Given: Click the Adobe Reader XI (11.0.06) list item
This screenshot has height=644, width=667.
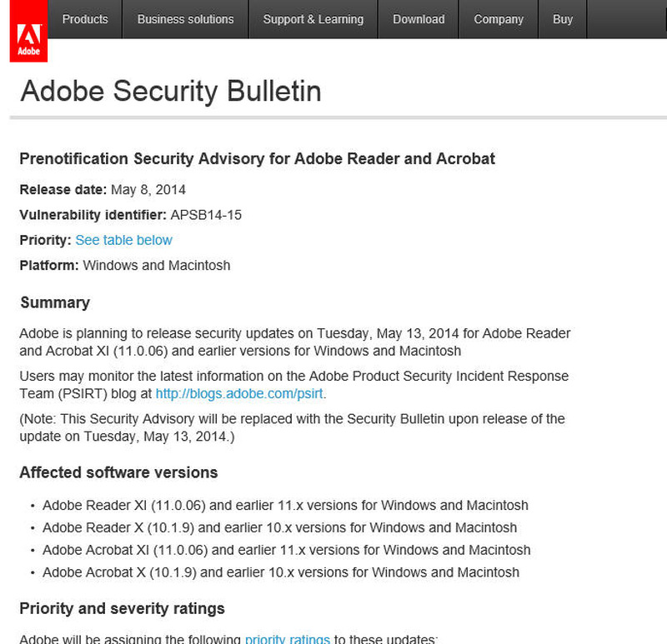Looking at the screenshot, I should coord(285,505).
